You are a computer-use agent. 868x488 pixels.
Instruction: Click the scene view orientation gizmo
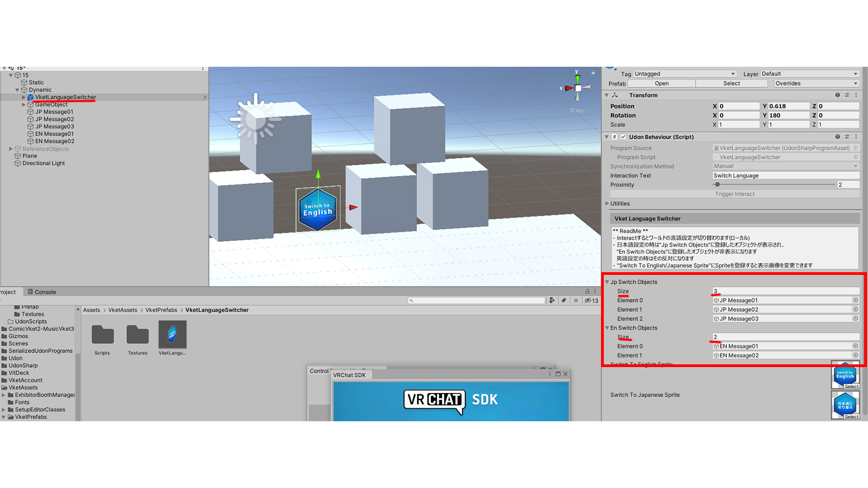(578, 87)
